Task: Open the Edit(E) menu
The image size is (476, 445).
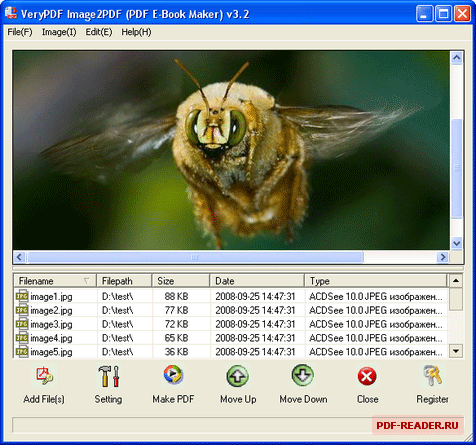Action: tap(99, 32)
